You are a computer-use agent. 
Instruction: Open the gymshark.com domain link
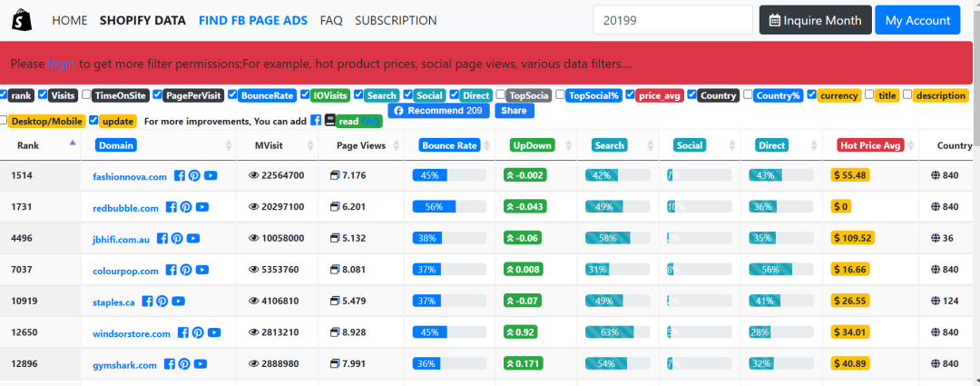click(x=124, y=365)
